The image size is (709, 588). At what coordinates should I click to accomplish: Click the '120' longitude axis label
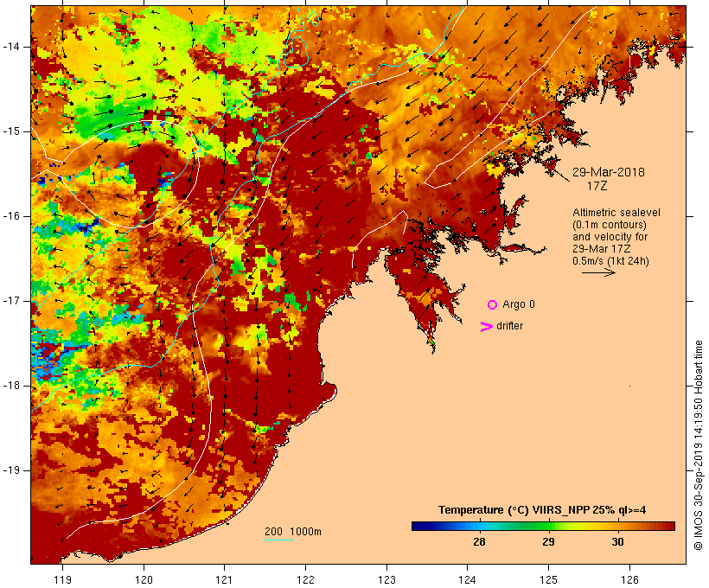144,579
